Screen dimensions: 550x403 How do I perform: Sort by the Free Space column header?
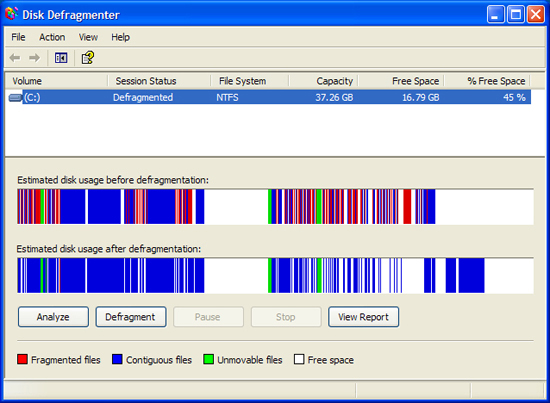(x=401, y=81)
